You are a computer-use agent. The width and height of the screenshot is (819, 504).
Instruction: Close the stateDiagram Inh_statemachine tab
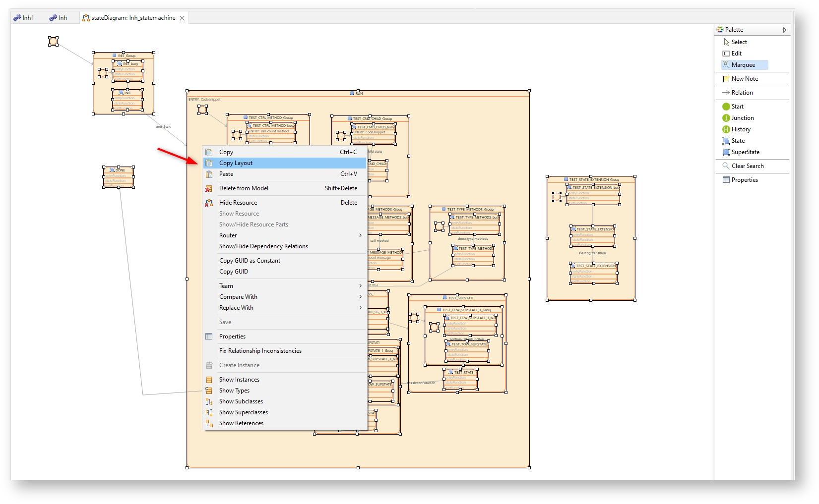183,18
